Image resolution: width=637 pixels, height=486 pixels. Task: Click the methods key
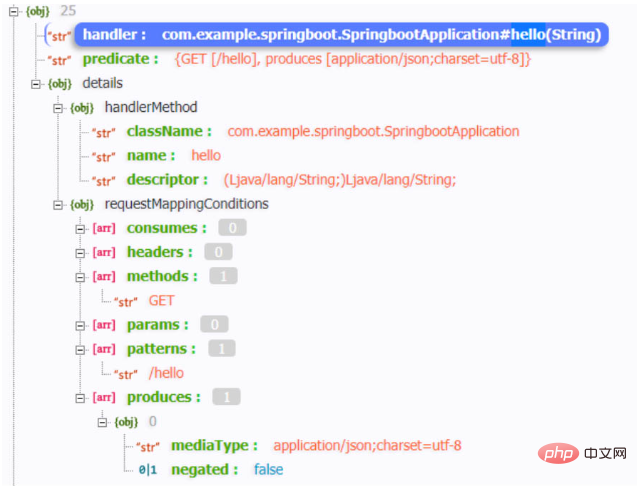(x=162, y=277)
